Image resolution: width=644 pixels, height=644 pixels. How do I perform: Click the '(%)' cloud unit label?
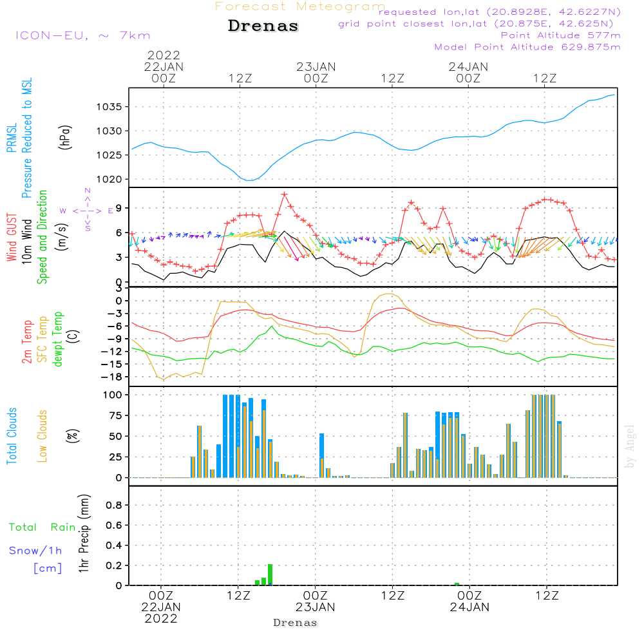point(72,436)
